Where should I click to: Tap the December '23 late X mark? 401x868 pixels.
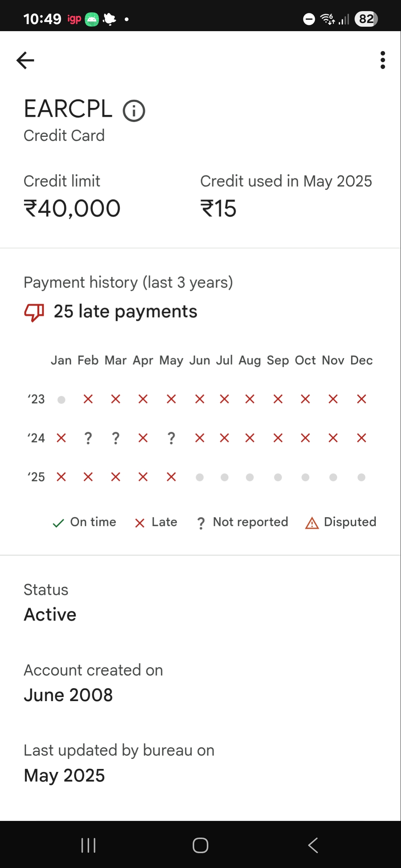click(x=361, y=399)
